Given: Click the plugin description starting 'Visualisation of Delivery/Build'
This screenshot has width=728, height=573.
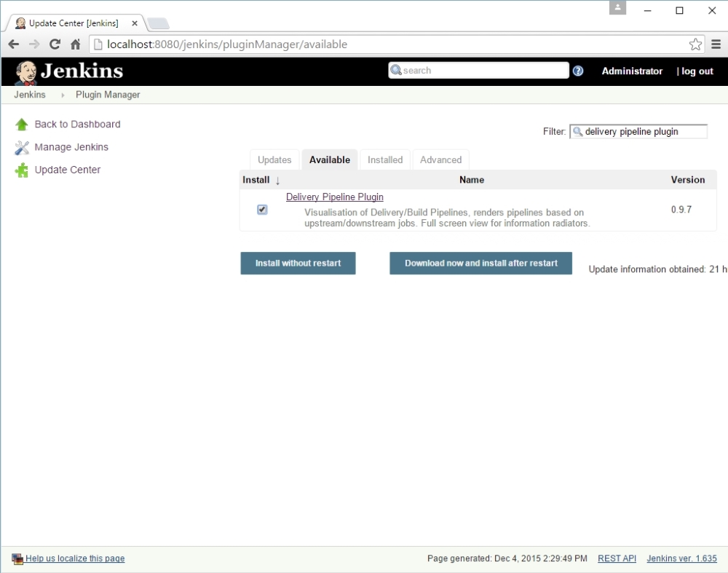Looking at the screenshot, I should click(447, 218).
